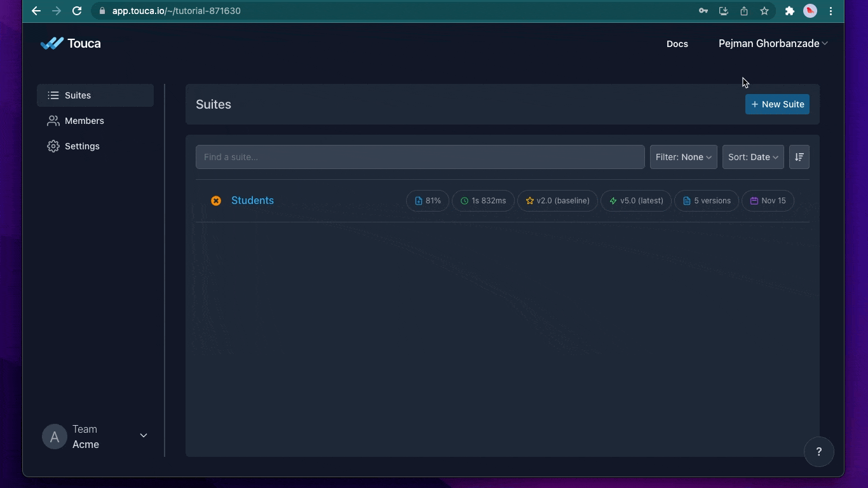
Task: Open the Students suite
Action: click(x=252, y=200)
